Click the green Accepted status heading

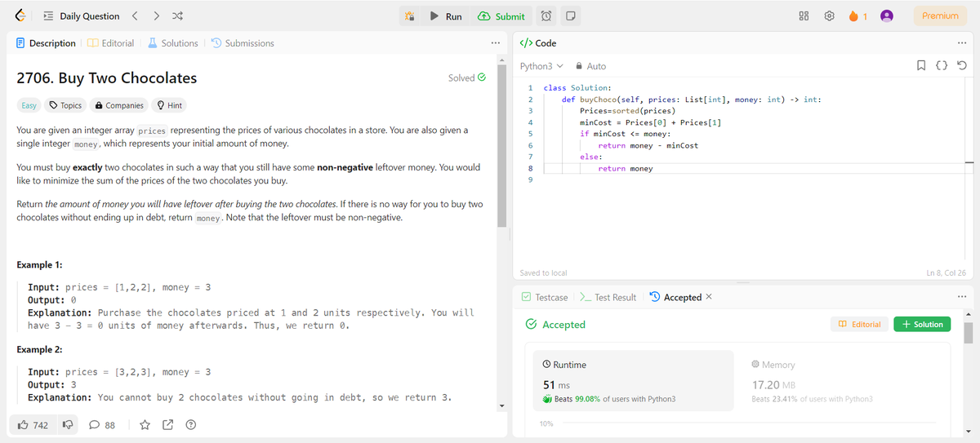(556, 325)
